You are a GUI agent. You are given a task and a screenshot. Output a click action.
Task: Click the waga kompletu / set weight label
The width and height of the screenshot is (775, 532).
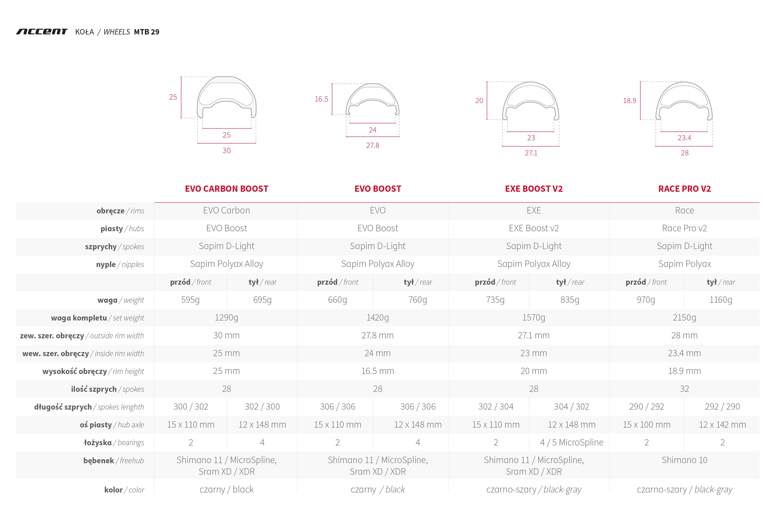[x=97, y=318]
